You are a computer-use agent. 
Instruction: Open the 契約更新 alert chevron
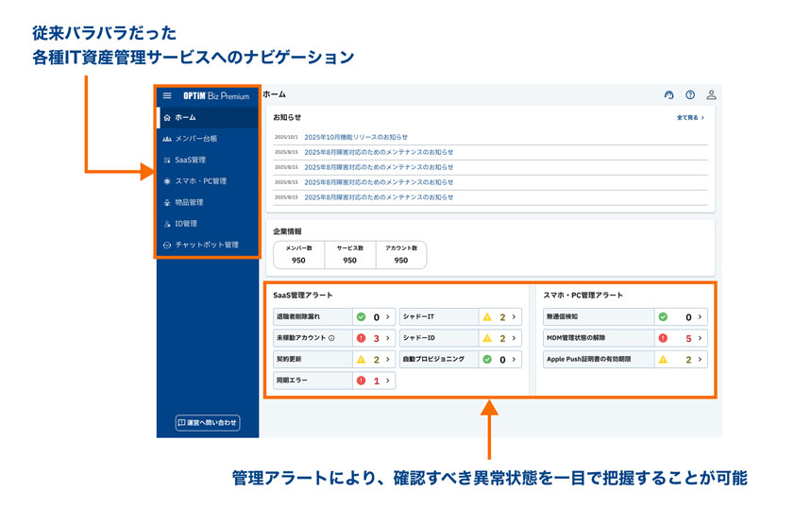[x=387, y=360]
